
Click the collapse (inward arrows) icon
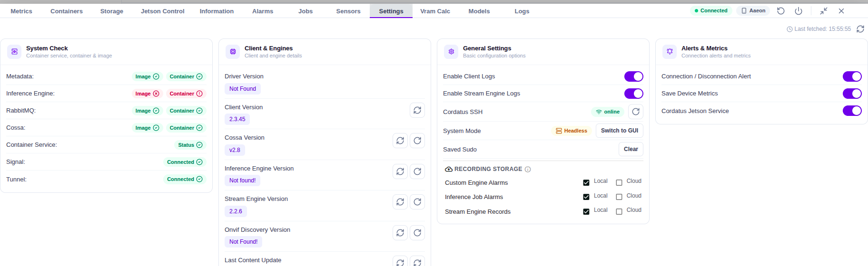(x=824, y=11)
